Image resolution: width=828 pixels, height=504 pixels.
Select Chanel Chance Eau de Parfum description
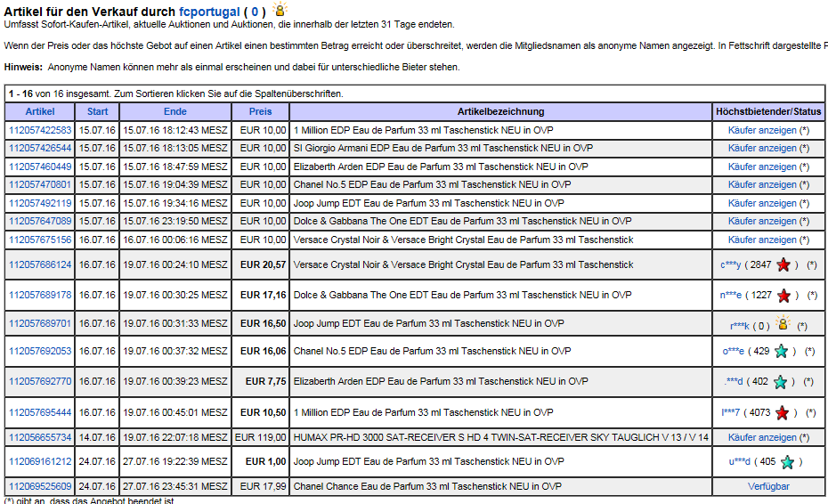tap(427, 486)
